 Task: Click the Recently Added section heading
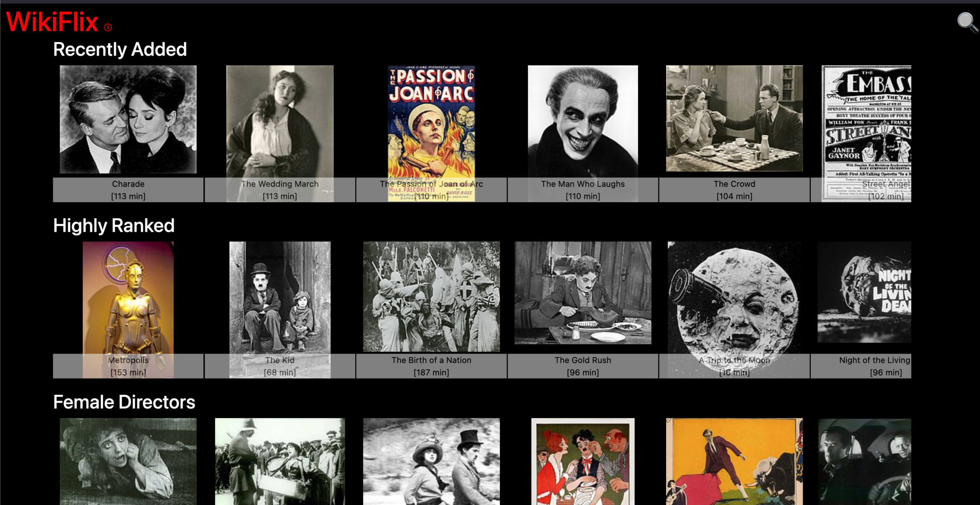click(x=120, y=49)
